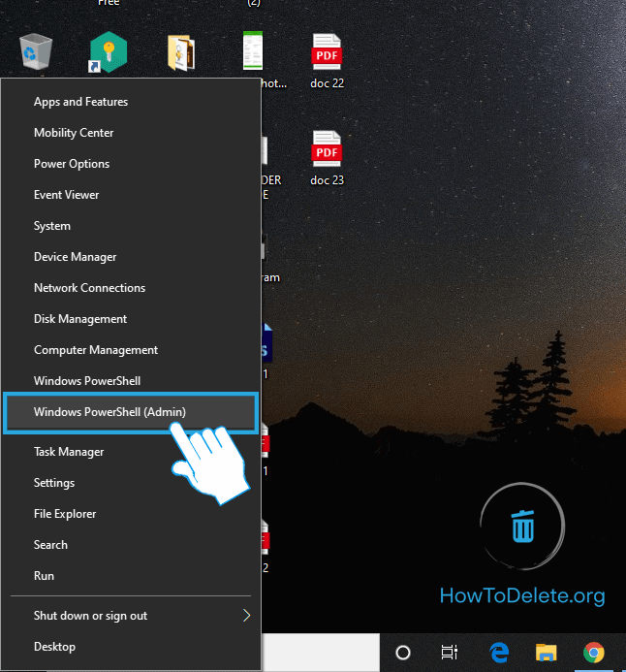626x672 pixels.
Task: Launch Google Chrome from the taskbar
Action: pyautogui.click(x=593, y=653)
